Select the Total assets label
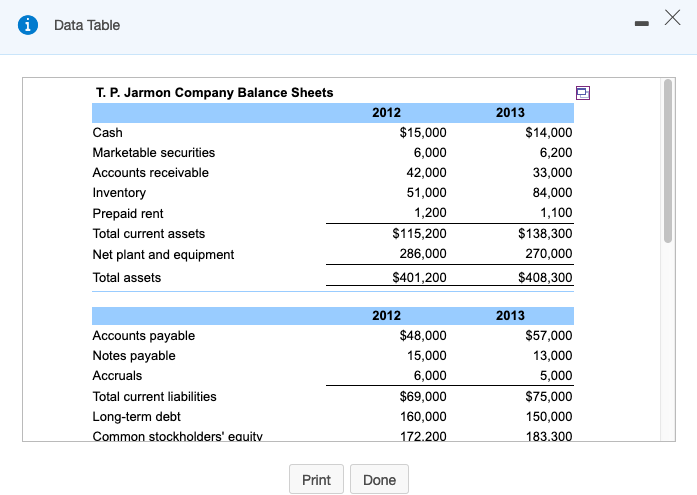 [x=127, y=278]
